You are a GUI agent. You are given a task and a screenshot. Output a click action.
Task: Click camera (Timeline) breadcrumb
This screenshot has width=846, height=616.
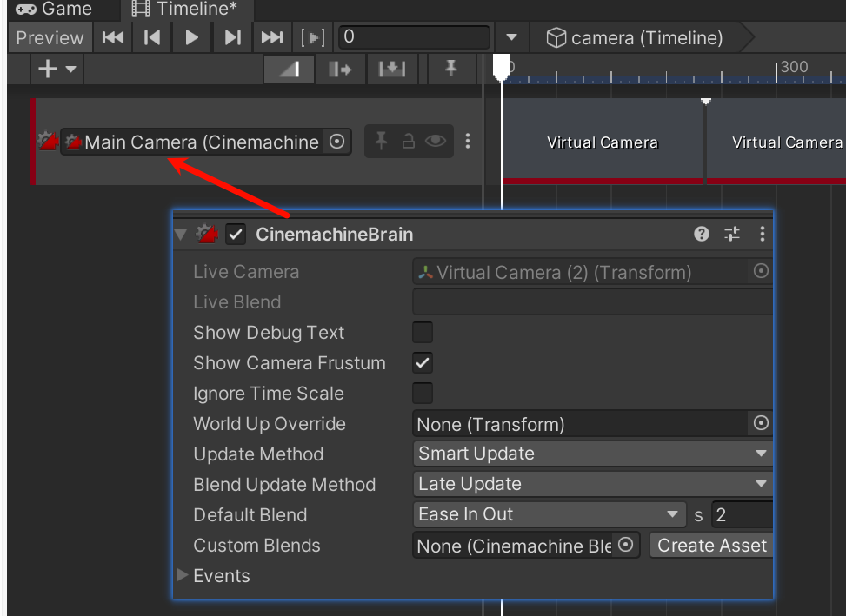coord(635,37)
